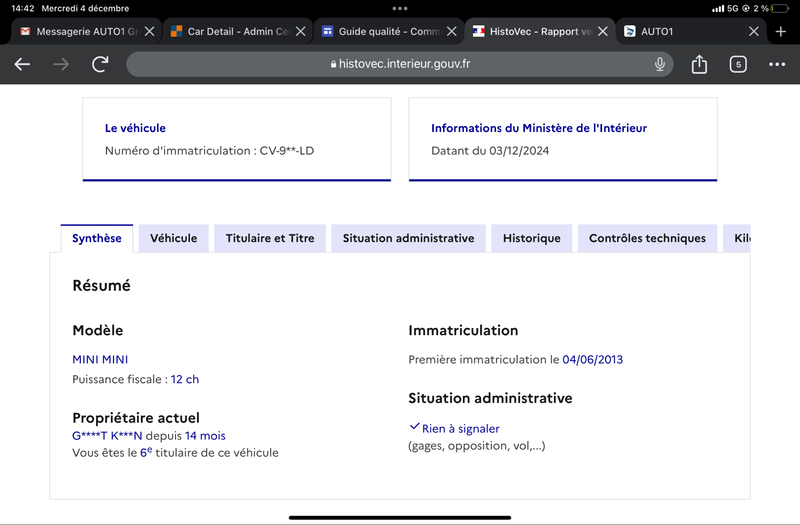Click the histovec.interieur.gouv.fr address bar
800x525 pixels.
[399, 64]
